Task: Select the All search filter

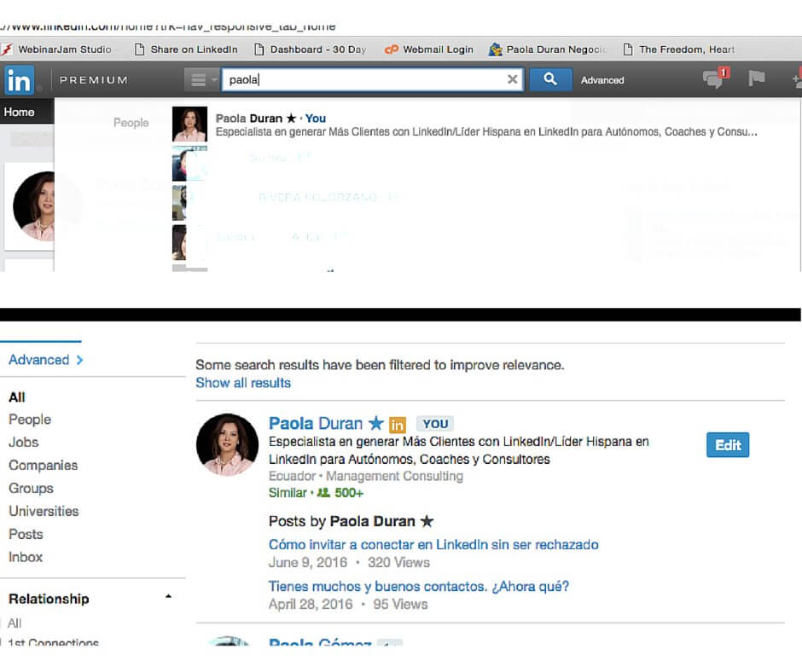Action: click(17, 397)
